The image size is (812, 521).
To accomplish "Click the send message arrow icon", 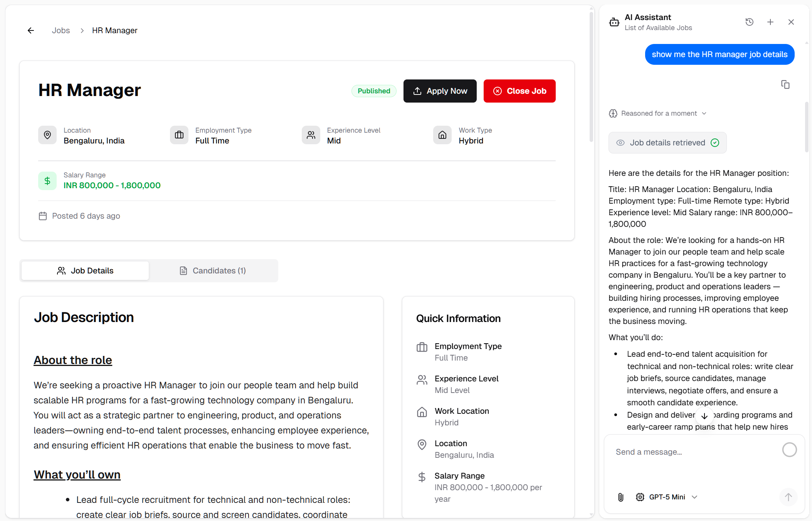I will coord(788,497).
